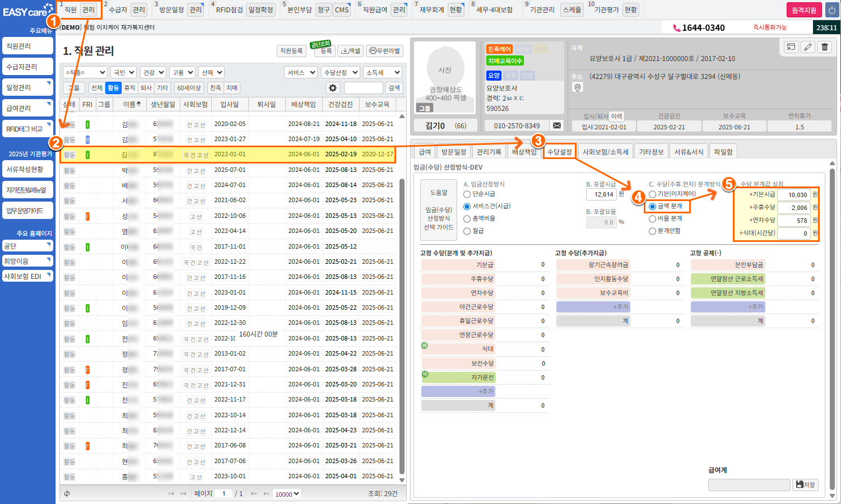Open the =직종= job type dropdown
841x504 pixels.
pyautogui.click(x=85, y=72)
